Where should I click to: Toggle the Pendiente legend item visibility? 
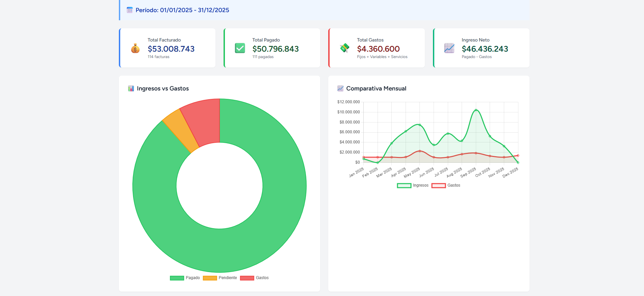click(x=220, y=278)
